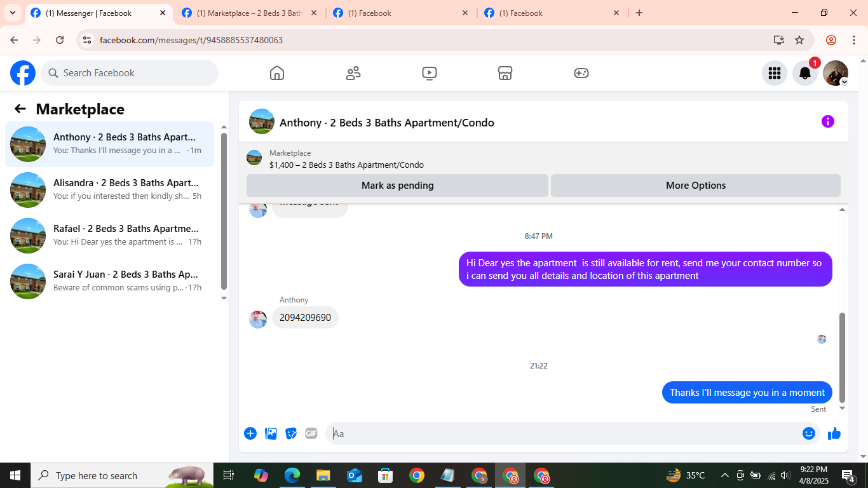Click More Options button

click(x=696, y=186)
